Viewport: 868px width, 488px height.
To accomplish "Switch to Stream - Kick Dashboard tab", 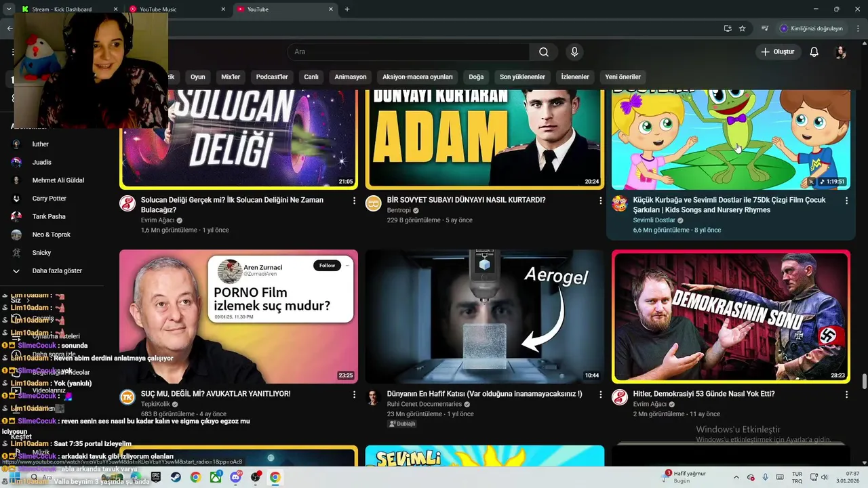I will click(68, 9).
